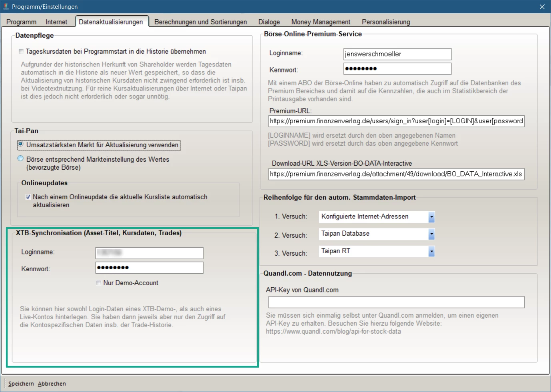Viewport: 551px width, 392px height.
Task: Click the Quandl.com API-Key field
Action: coord(396,302)
